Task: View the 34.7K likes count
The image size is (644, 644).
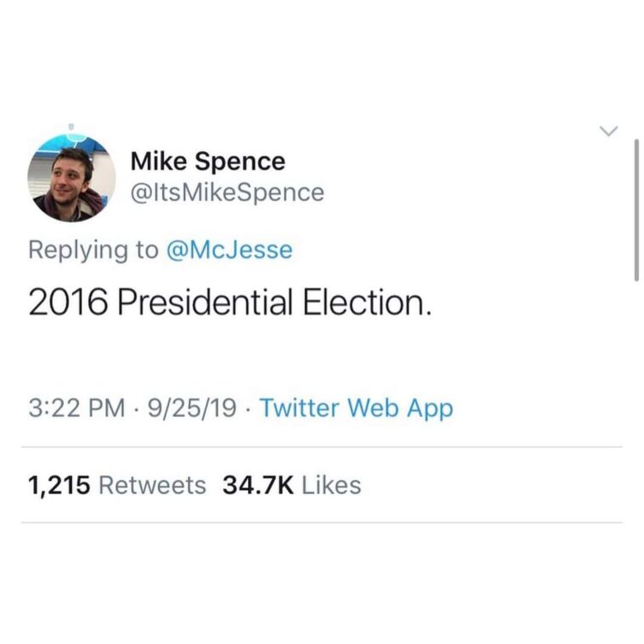Action: pyautogui.click(x=258, y=485)
